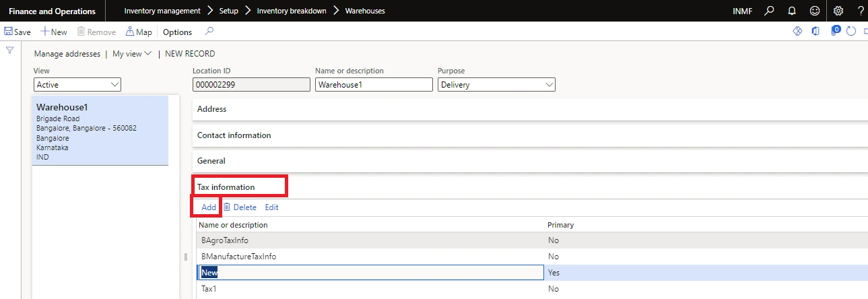Click the Remove action with trash icon
The height and width of the screenshot is (299, 868).
pos(96,32)
